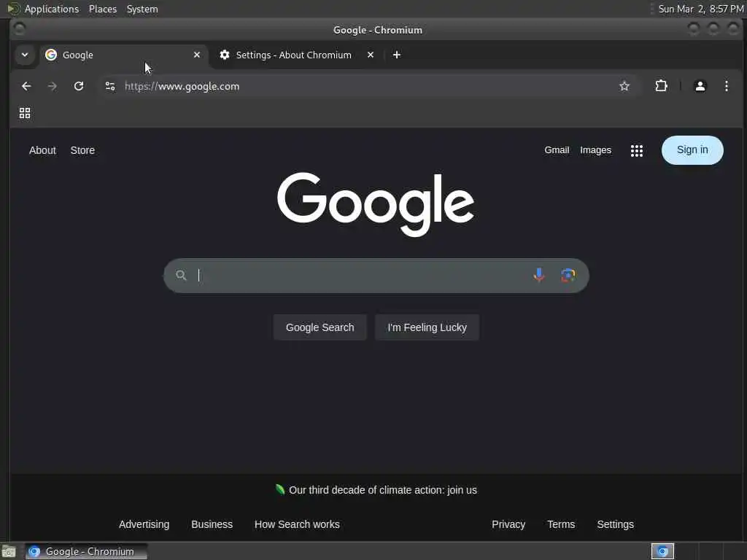Viewport: 747px width, 560px height.
Task: Open the profile avatar menu
Action: point(700,86)
